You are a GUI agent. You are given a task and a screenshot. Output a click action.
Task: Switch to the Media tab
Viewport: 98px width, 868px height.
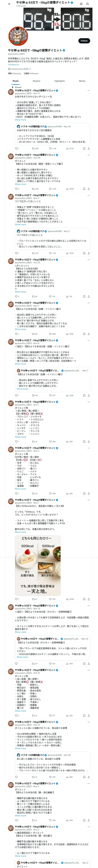82,81
